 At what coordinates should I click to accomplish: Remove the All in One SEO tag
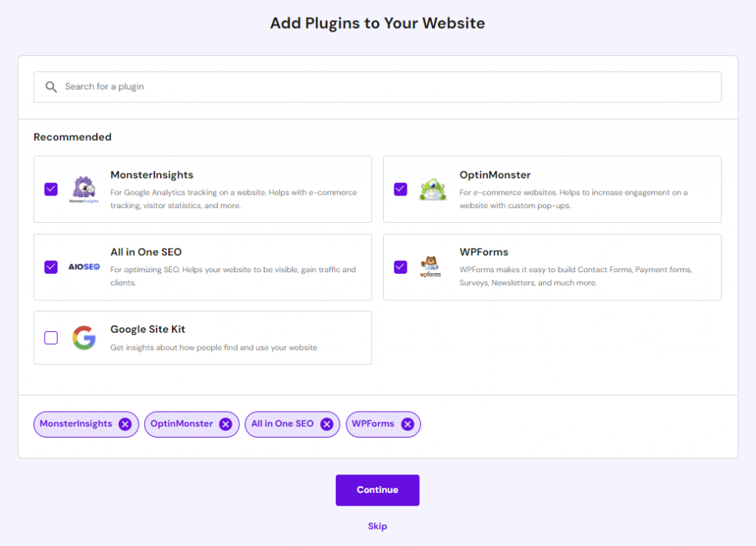[x=326, y=424]
